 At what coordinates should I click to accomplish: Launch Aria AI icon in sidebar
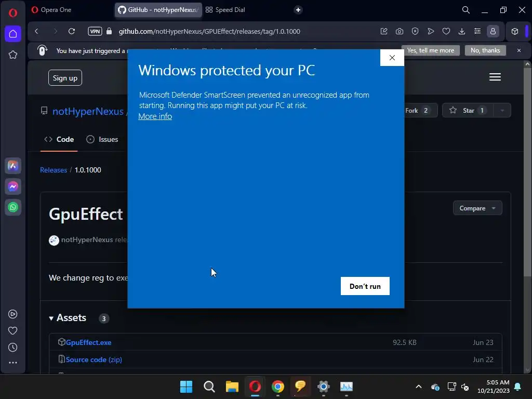13,166
